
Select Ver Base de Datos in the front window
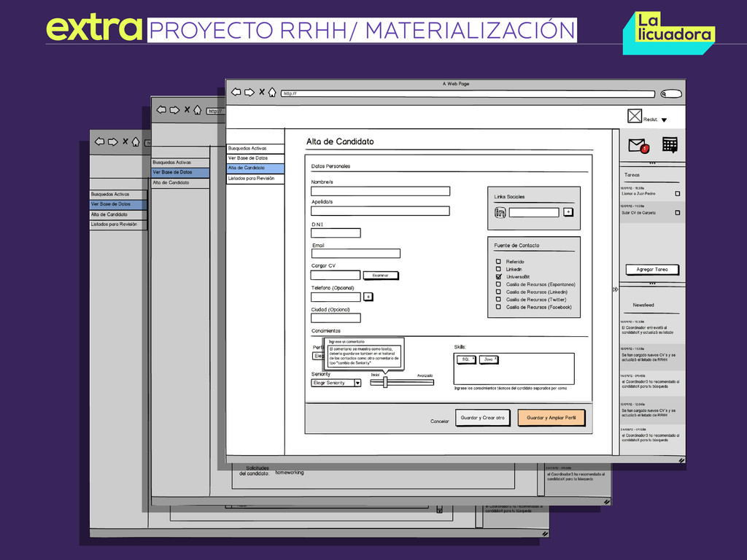tap(255, 158)
